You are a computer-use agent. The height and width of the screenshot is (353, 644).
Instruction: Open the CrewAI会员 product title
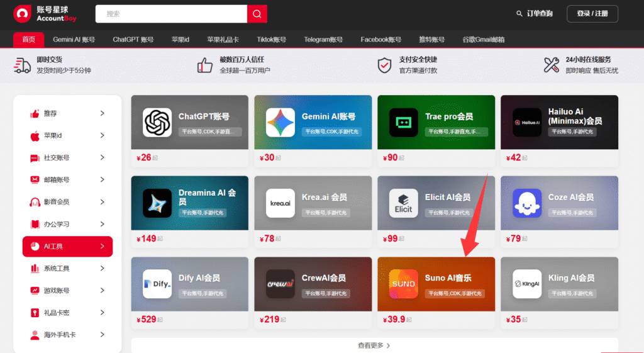click(324, 278)
